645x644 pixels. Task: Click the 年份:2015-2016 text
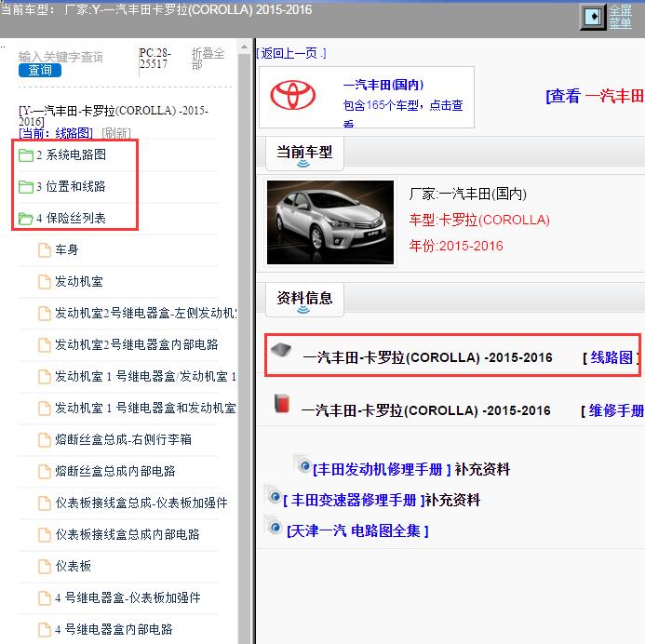[456, 246]
